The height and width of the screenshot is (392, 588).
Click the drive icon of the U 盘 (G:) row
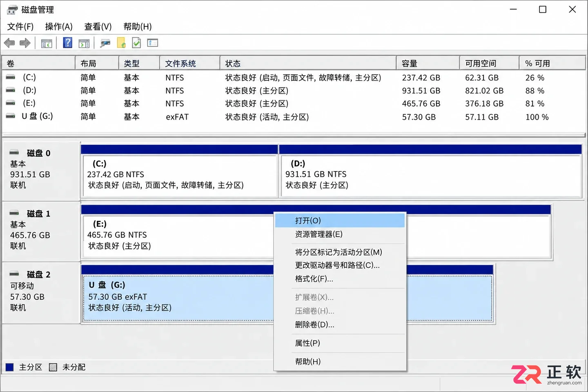pos(11,116)
